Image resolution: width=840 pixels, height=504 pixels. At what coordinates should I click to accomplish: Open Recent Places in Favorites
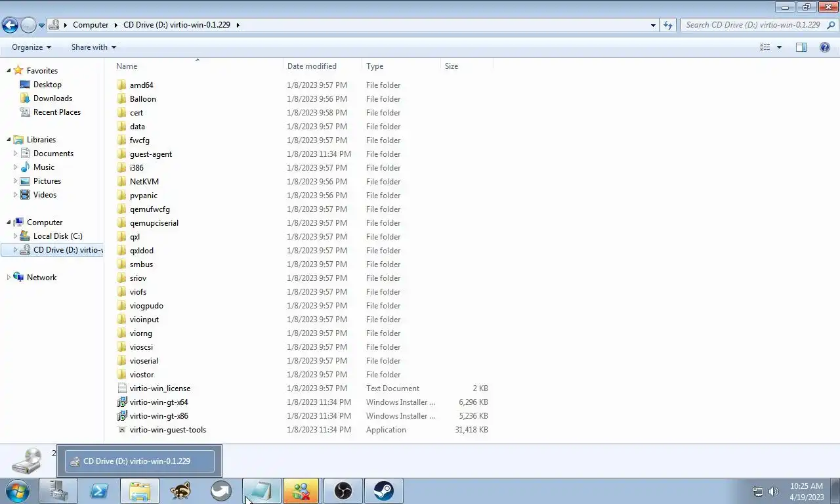[57, 112]
